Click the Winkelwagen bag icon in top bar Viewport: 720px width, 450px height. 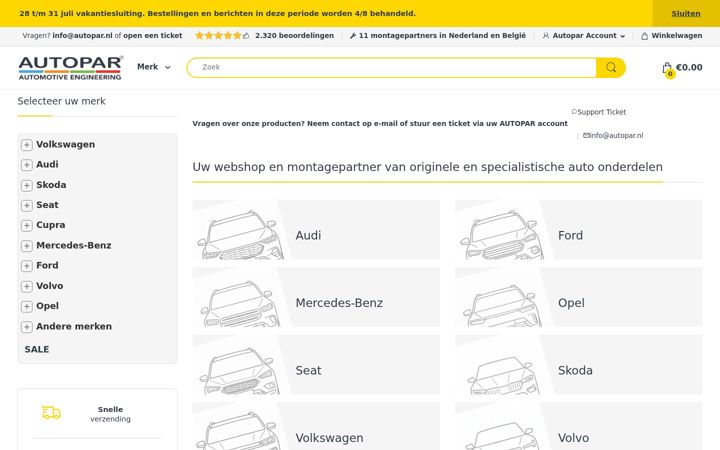[x=645, y=36]
